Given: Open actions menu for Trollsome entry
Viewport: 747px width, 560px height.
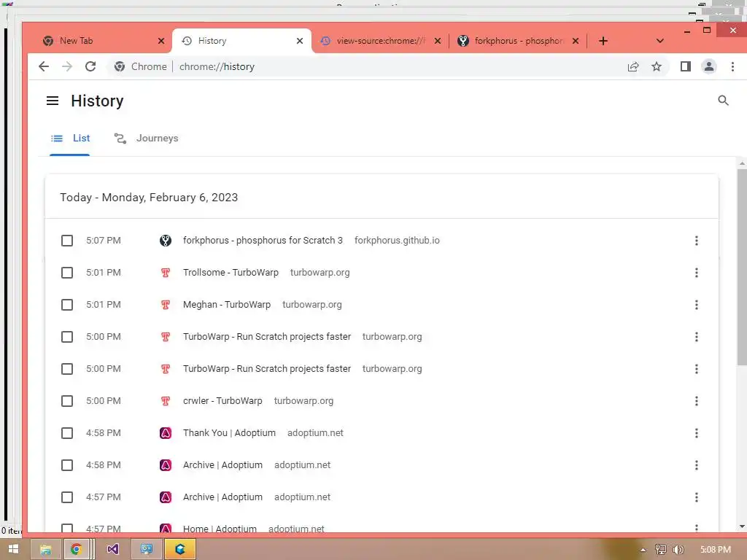Looking at the screenshot, I should pyautogui.click(x=697, y=273).
